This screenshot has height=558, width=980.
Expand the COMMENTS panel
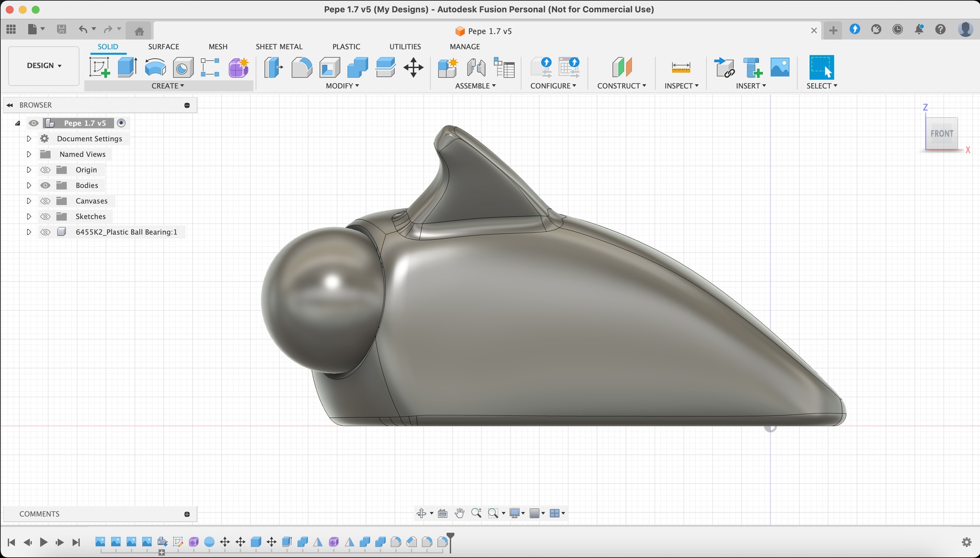[187, 514]
